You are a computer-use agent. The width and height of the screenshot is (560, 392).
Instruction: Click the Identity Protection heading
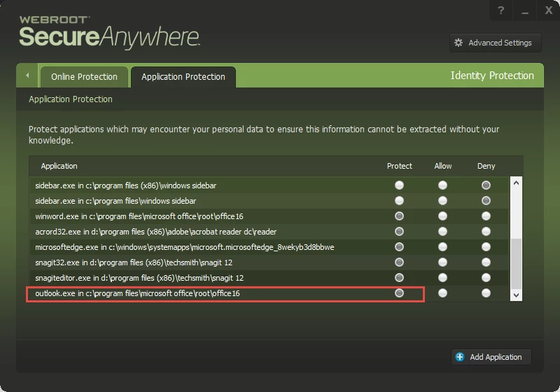(x=492, y=76)
